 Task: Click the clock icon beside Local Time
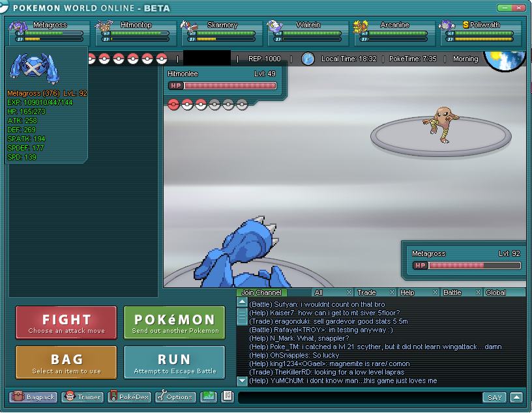(308, 59)
